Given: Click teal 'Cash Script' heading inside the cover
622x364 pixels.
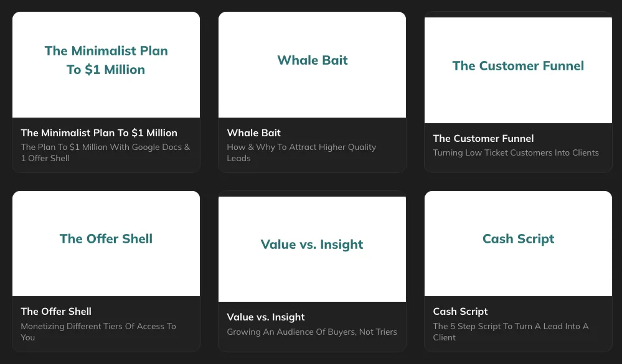Looking at the screenshot, I should pos(518,239).
